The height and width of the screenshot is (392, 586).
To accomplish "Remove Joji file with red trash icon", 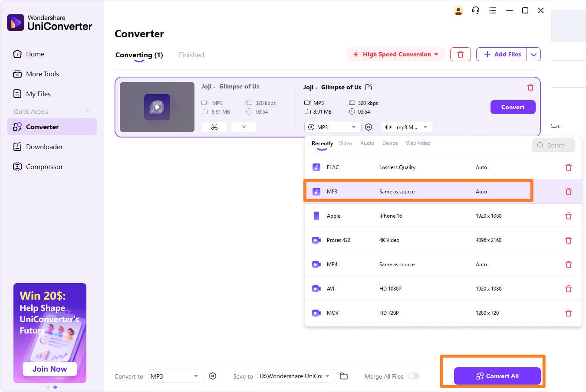I will [530, 87].
